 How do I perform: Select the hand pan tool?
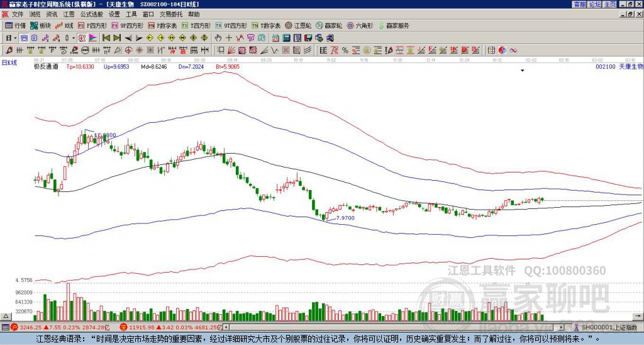coord(218,38)
